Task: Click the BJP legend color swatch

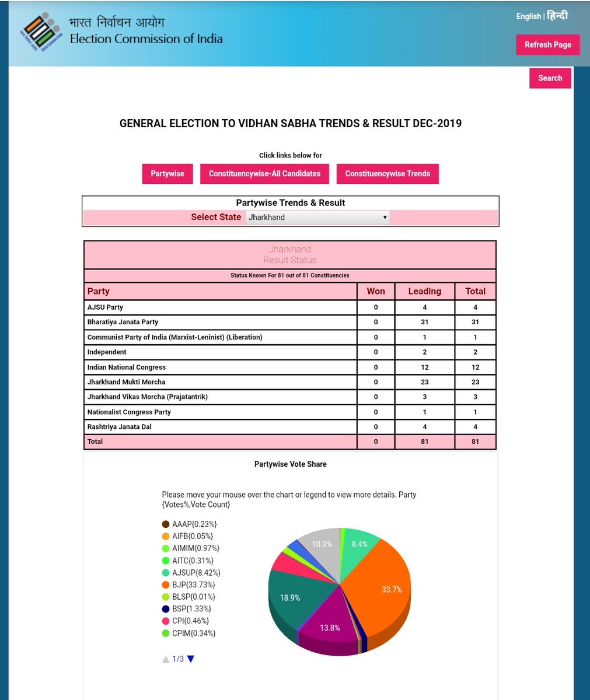Action: [166, 585]
